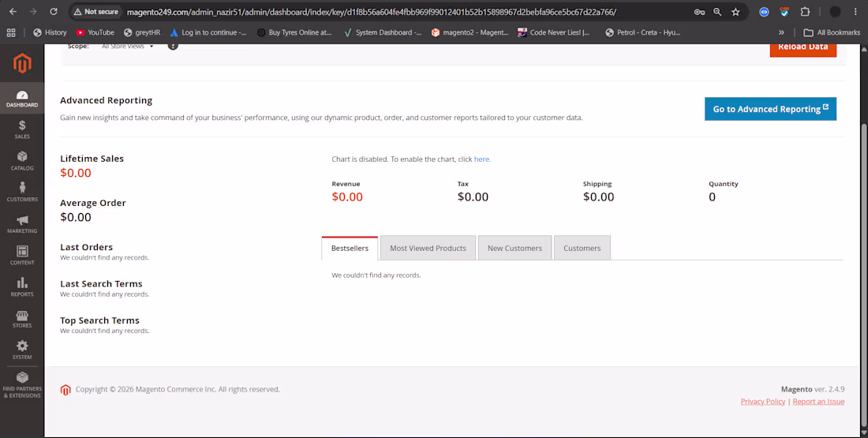Switch to the New Customers tab
The image size is (868, 438).
pyautogui.click(x=514, y=248)
